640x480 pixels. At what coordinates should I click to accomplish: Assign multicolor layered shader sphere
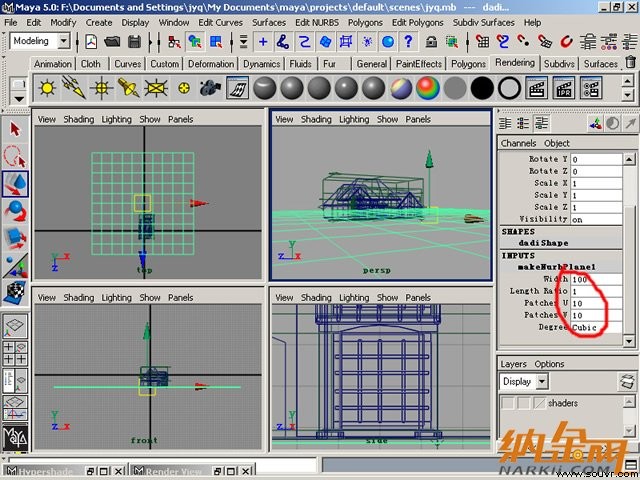point(401,88)
